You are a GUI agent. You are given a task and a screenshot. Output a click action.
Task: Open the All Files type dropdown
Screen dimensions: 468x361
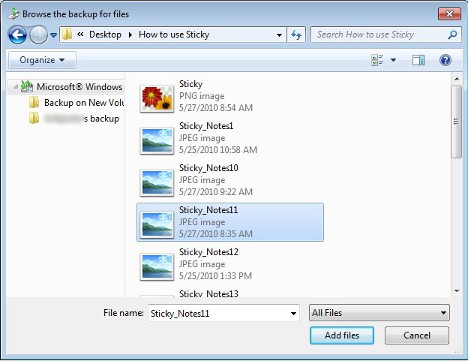point(379,313)
